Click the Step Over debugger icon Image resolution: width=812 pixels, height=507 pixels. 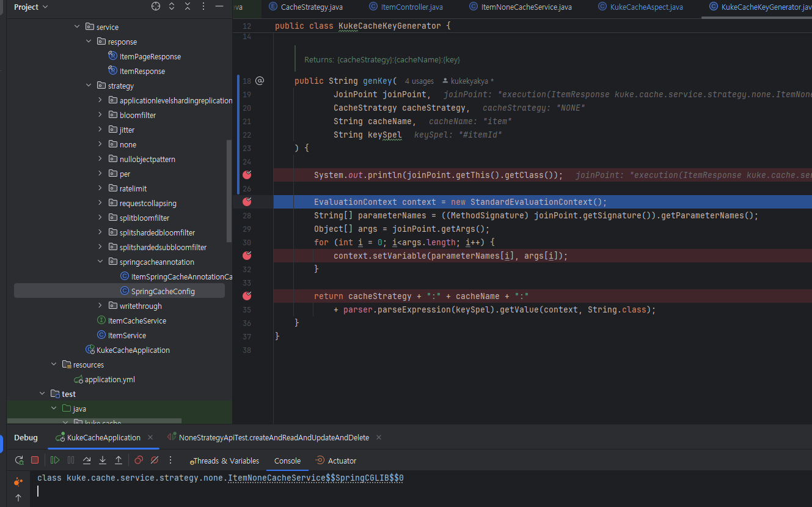(87, 461)
